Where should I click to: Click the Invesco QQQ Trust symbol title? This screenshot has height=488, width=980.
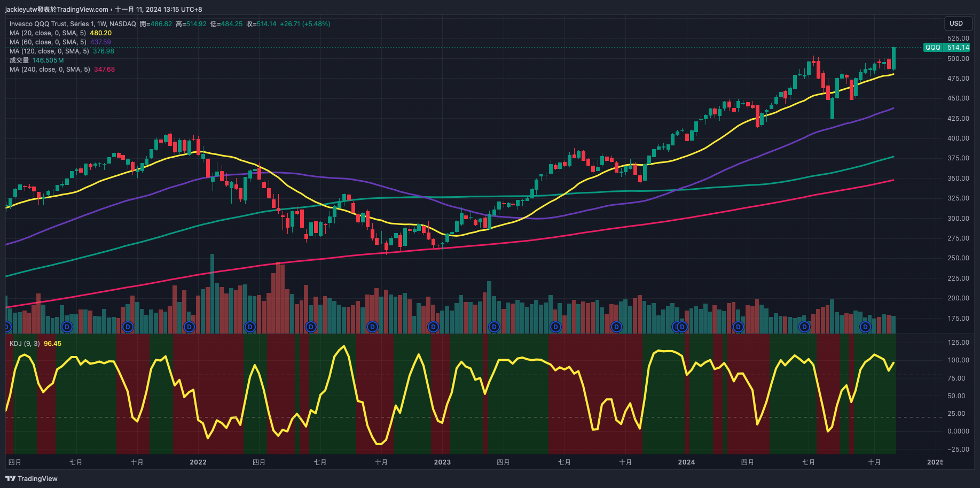(x=73, y=24)
